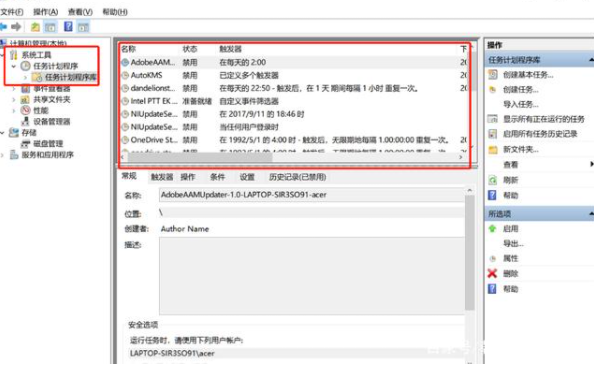Sort by the 状态 column header
Viewport: 594px width, 374px height.
tap(190, 49)
